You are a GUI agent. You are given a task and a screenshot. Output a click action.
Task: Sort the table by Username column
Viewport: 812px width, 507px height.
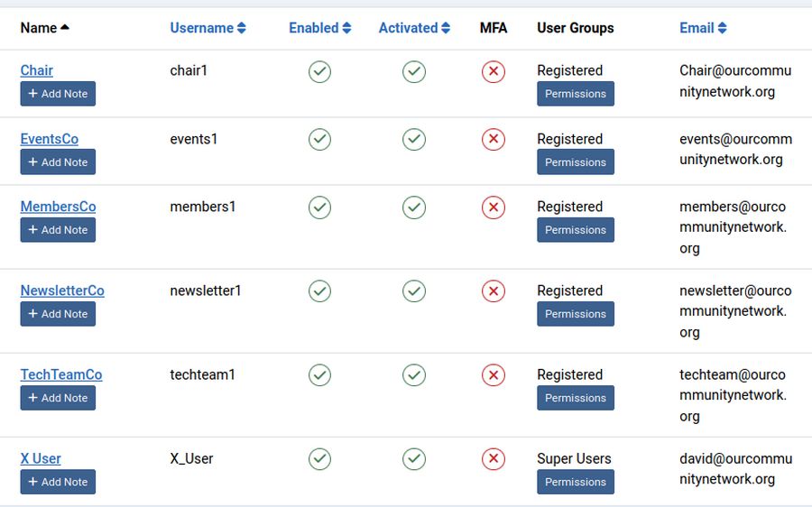(208, 28)
